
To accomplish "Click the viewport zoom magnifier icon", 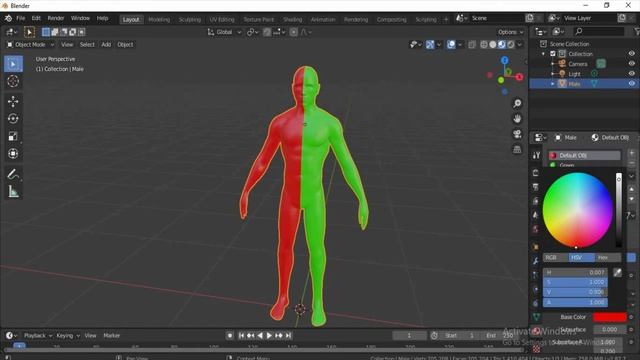I will point(517,104).
